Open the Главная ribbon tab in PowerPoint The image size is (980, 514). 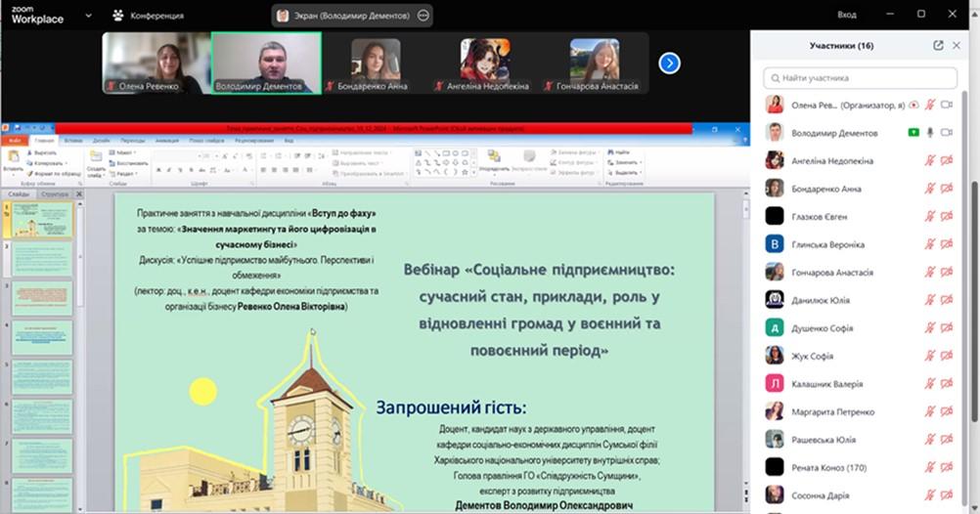(43, 141)
